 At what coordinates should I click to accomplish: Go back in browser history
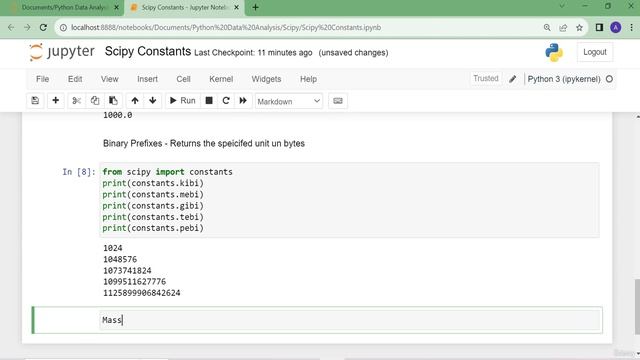[11, 27]
